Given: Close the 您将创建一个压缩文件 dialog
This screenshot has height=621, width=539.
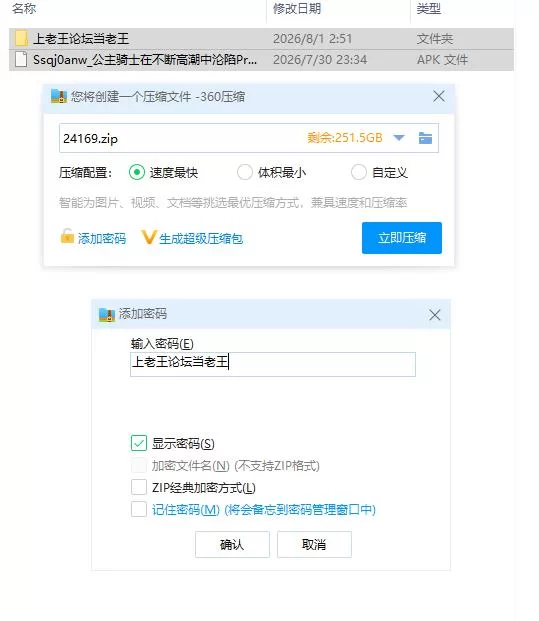Looking at the screenshot, I should pyautogui.click(x=439, y=96).
